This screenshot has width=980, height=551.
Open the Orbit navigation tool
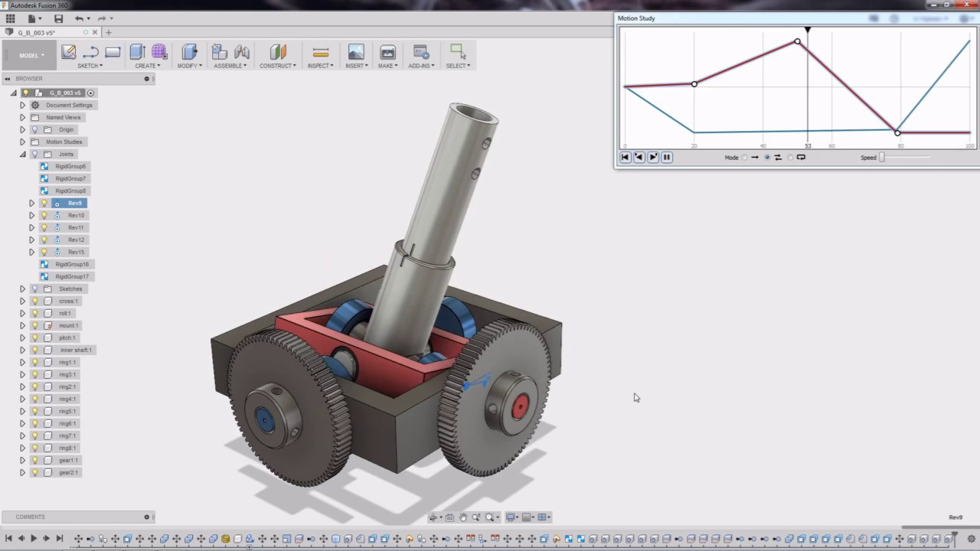[x=434, y=517]
